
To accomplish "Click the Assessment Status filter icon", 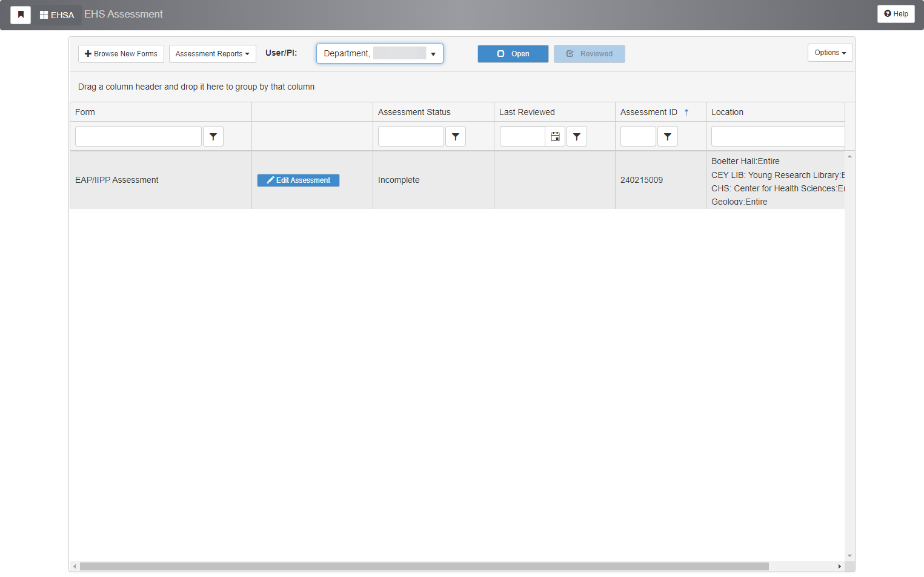I will 456,137.
